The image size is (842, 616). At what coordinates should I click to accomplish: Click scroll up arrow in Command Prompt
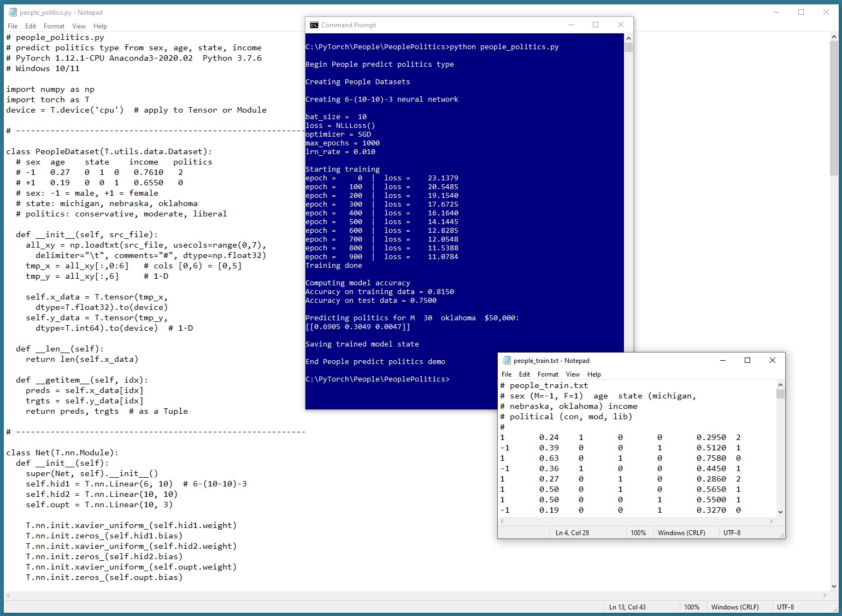click(x=628, y=38)
